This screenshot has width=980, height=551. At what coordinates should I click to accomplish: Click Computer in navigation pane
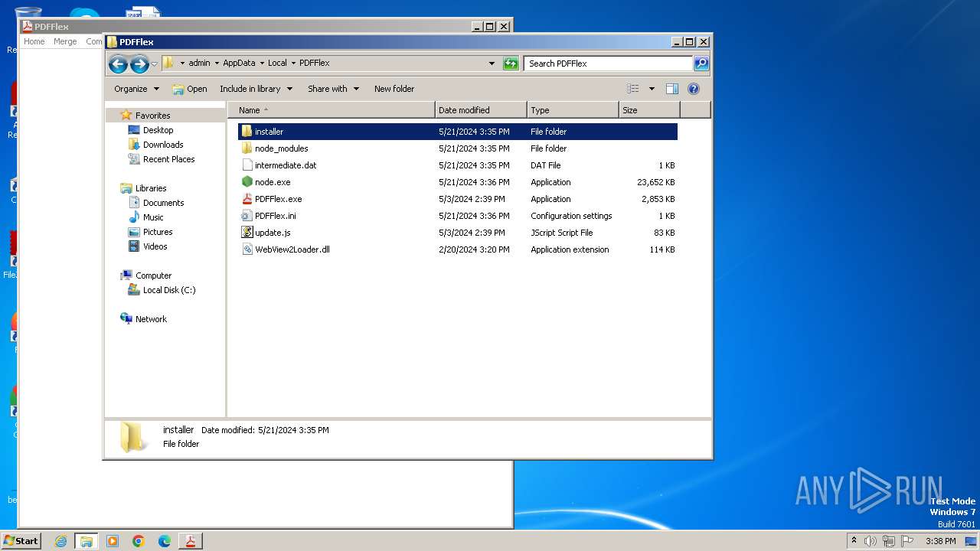(x=153, y=275)
